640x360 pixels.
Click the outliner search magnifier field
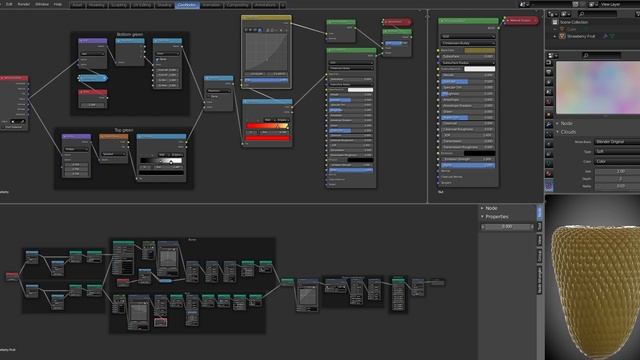598,14
